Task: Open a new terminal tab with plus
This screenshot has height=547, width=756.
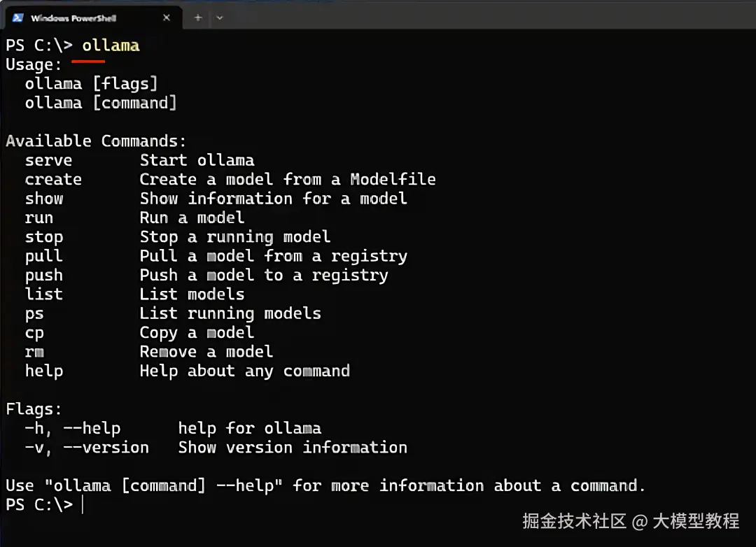Action: [x=198, y=17]
